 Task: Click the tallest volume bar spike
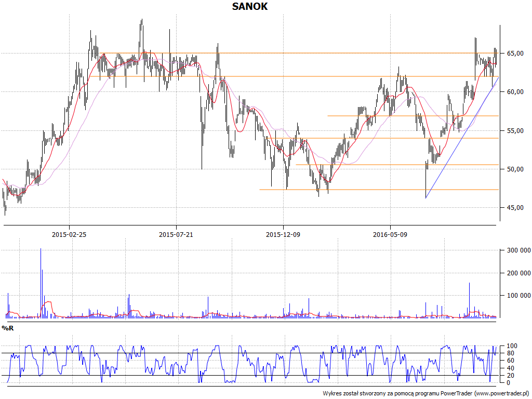pos(41,283)
